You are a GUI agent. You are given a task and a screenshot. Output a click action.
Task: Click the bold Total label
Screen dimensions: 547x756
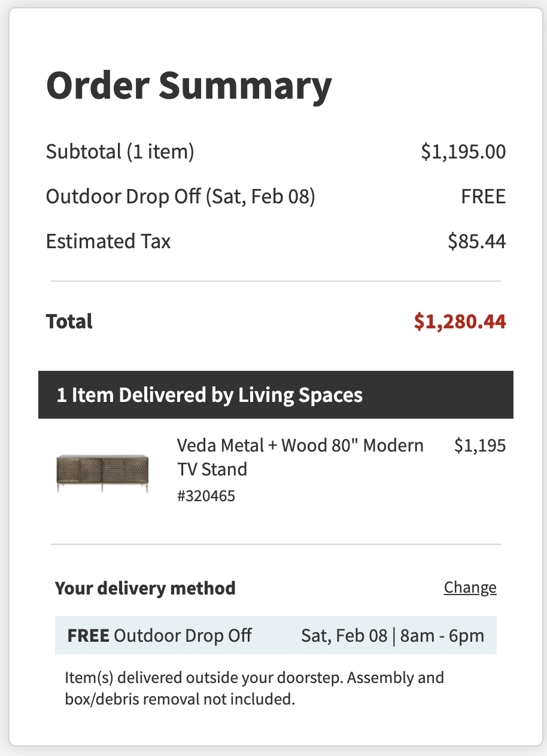click(69, 322)
